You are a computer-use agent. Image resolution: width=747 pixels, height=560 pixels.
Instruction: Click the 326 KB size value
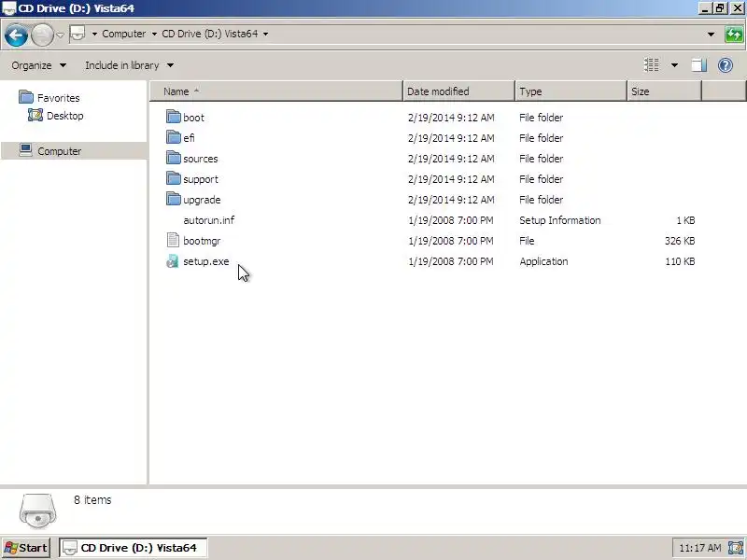(680, 241)
